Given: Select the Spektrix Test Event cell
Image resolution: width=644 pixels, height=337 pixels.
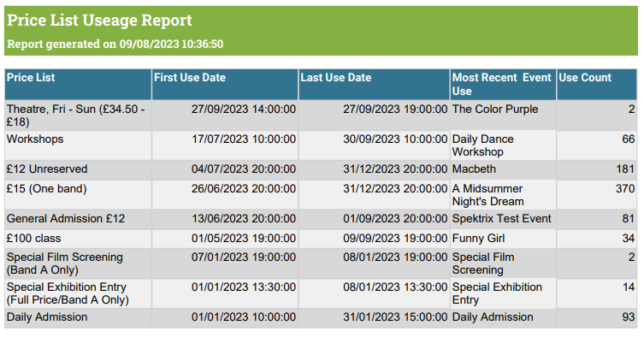Looking at the screenshot, I should click(x=503, y=219).
